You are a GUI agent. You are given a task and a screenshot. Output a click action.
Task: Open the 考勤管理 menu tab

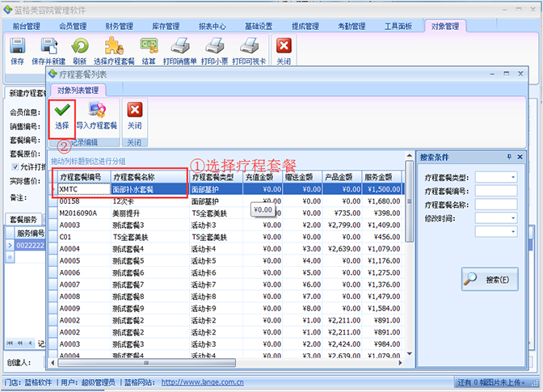[351, 26]
